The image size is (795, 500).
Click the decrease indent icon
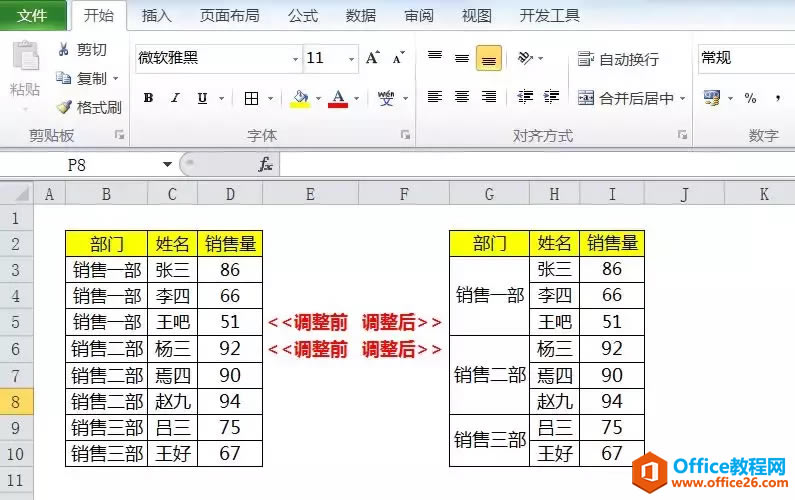point(525,97)
